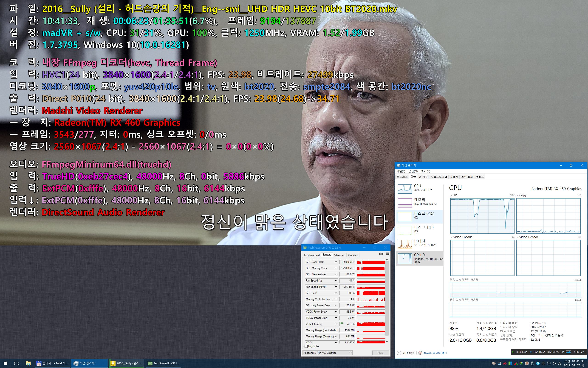This screenshot has height=368, width=588.
Task: Click the blue monitor tray icon
Action: tap(500, 363)
